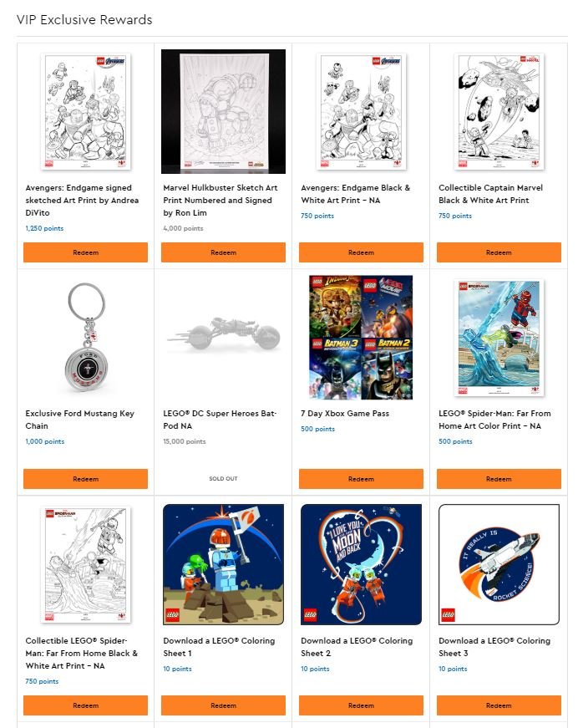Viewport: 583px width, 728px height.
Task: Click the Moon and Back coloring sheet image
Action: point(361,564)
